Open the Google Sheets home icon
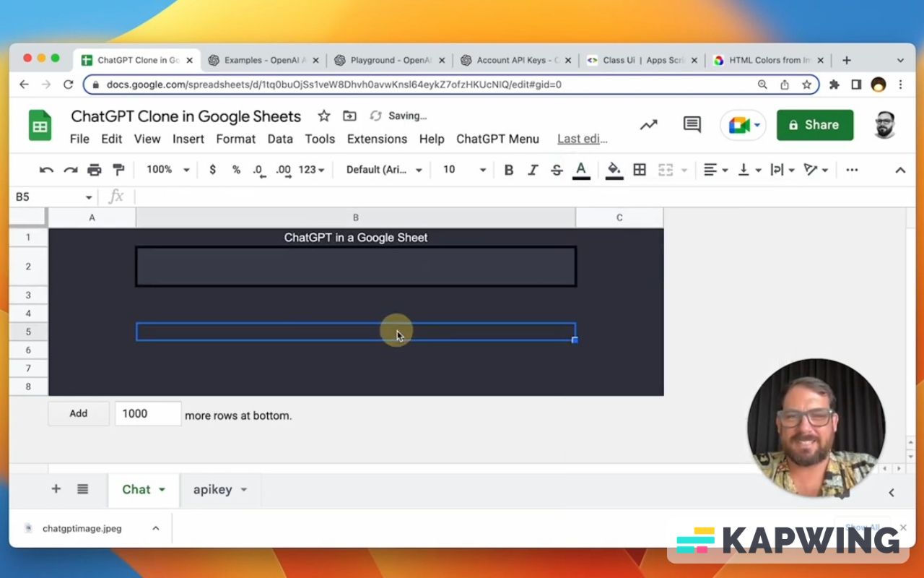The image size is (924, 578). pos(40,126)
